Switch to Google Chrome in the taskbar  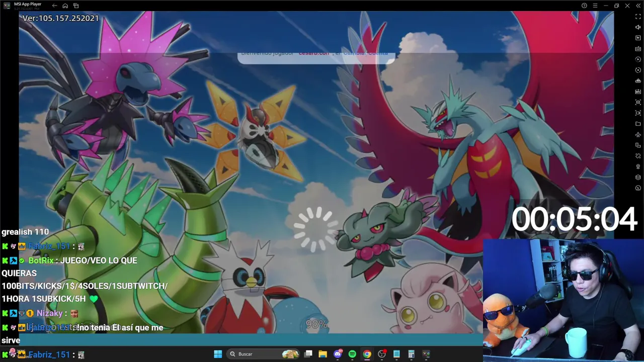click(x=367, y=354)
